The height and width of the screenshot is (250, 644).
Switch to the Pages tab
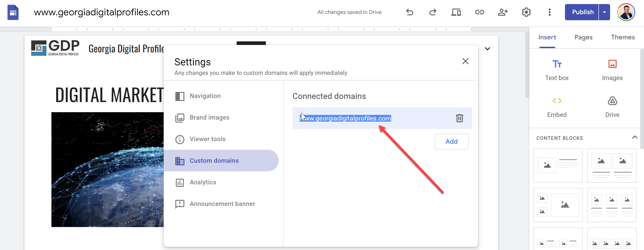(583, 37)
